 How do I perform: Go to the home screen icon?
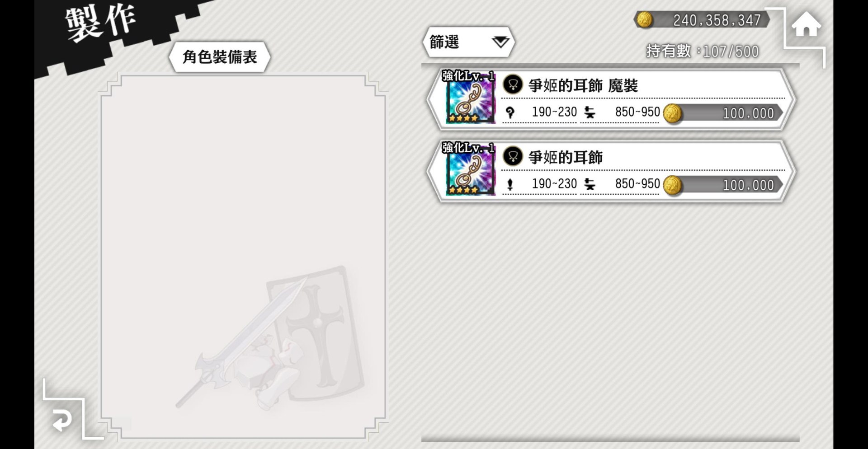tap(806, 24)
